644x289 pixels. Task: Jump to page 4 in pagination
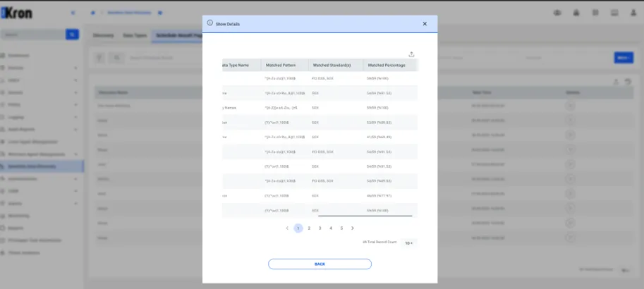pos(331,228)
